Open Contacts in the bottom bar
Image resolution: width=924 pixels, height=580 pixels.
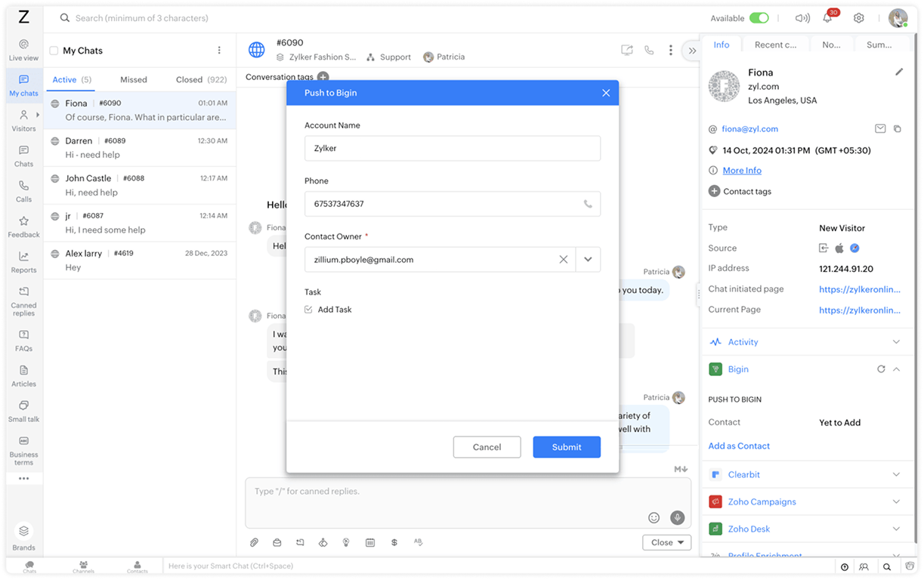(137, 566)
